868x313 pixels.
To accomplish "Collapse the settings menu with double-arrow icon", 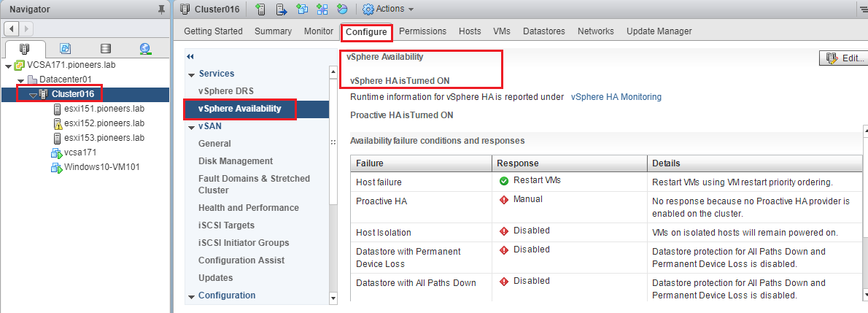I will point(190,56).
